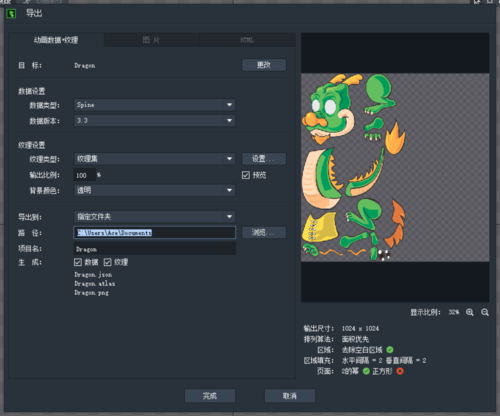Click 浏览... button to browse folder
Viewport: 500px width, 416px height.
pyautogui.click(x=264, y=232)
